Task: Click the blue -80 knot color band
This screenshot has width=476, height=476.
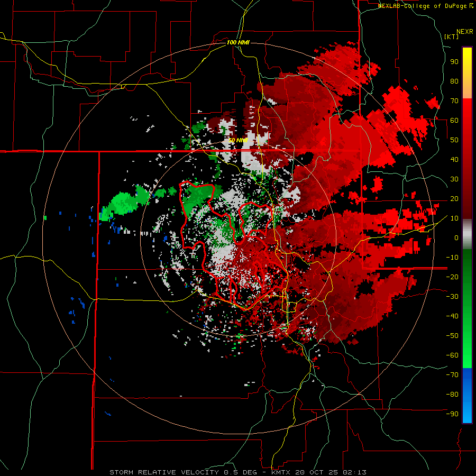Action: coord(467,395)
